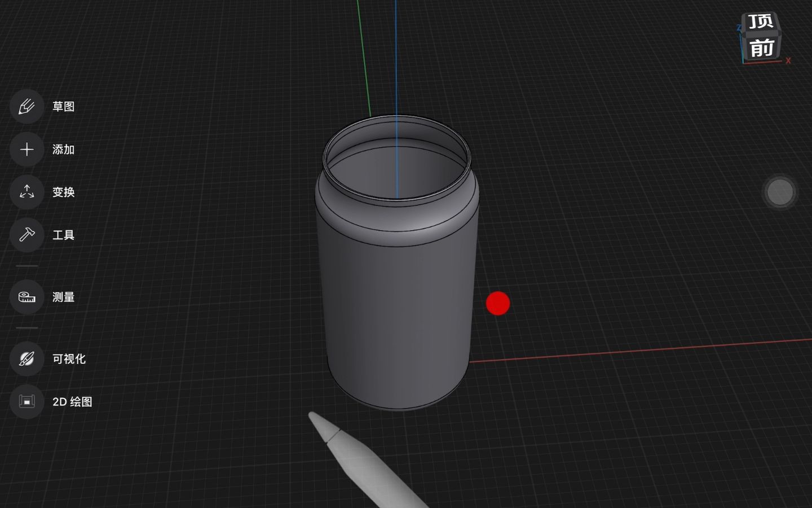Open the 变换 transform icon

(27, 192)
